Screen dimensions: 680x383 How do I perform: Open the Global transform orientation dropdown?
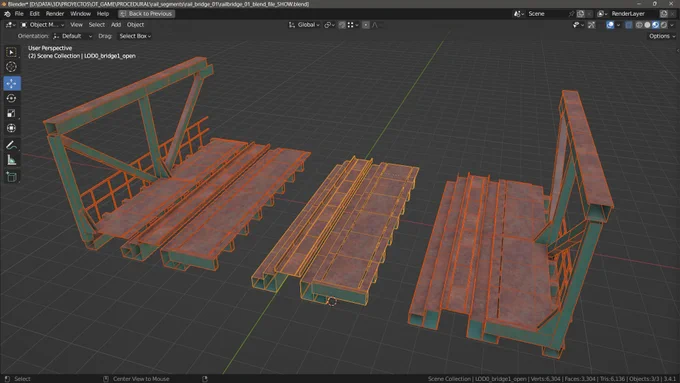point(304,25)
